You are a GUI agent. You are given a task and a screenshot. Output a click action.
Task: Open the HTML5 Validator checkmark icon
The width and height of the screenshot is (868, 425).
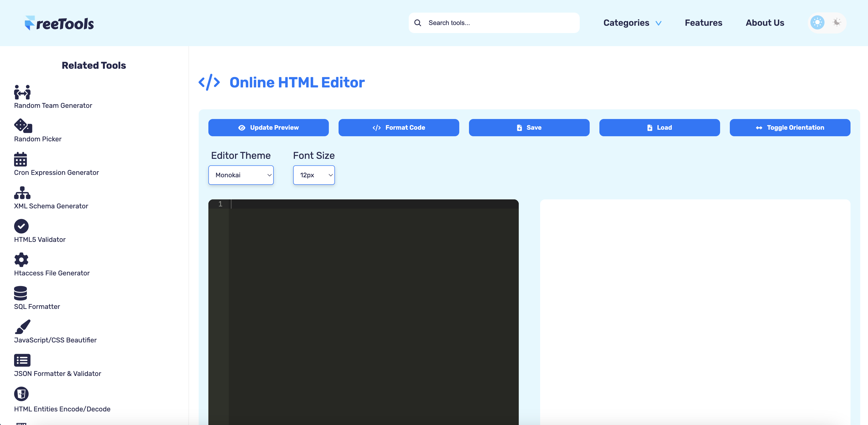(21, 226)
